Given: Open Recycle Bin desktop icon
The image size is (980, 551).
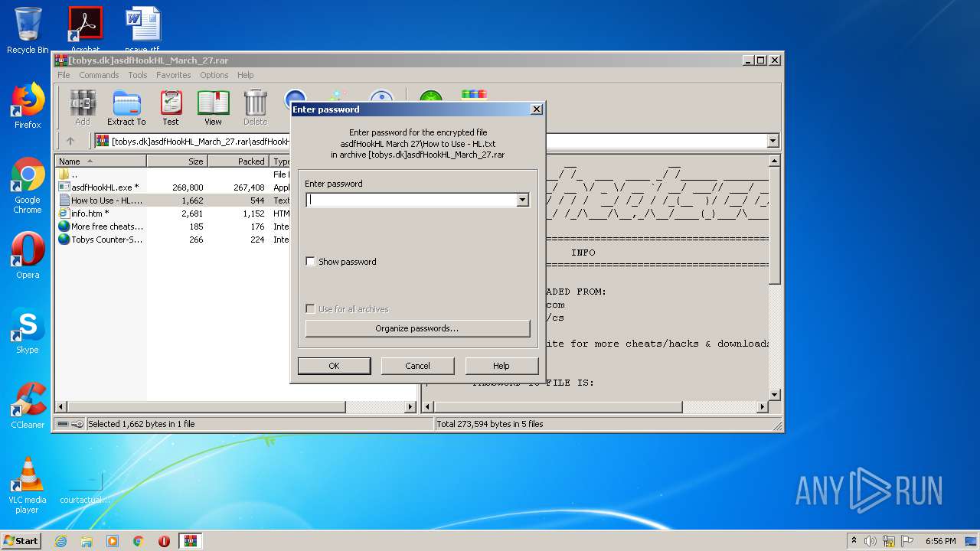Looking at the screenshot, I should point(28,31).
